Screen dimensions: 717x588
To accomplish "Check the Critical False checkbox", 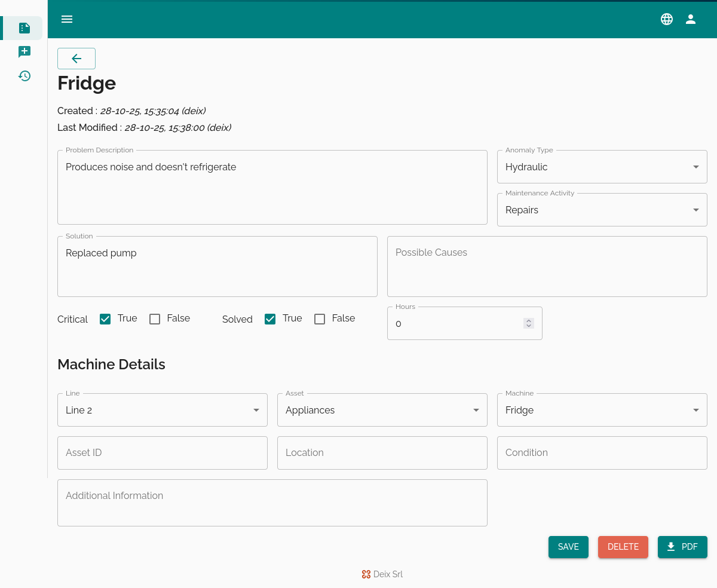I will (x=155, y=319).
